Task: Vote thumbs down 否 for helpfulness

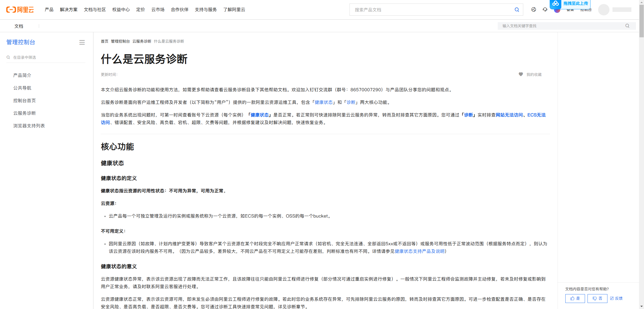Action: (x=597, y=298)
